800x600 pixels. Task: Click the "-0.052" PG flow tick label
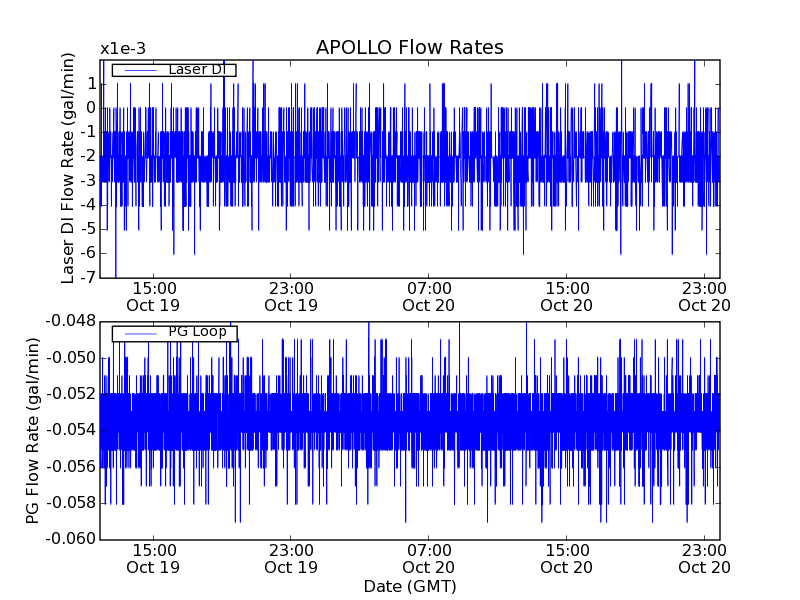pos(71,394)
